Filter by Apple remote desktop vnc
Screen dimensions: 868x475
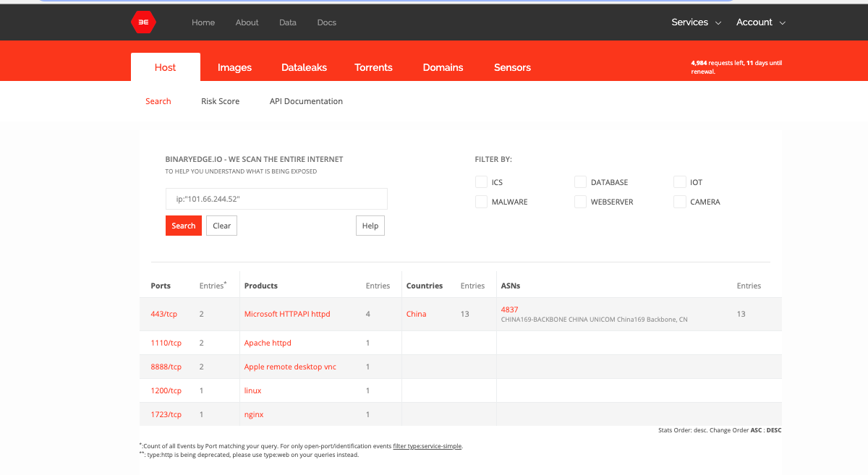(290, 367)
